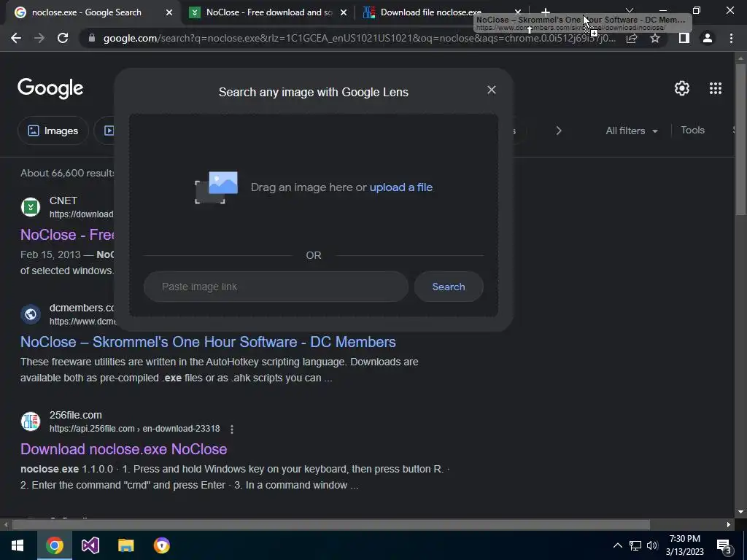
Task: Open NoClose Skrommel's One Hour Software result
Action: [208, 342]
